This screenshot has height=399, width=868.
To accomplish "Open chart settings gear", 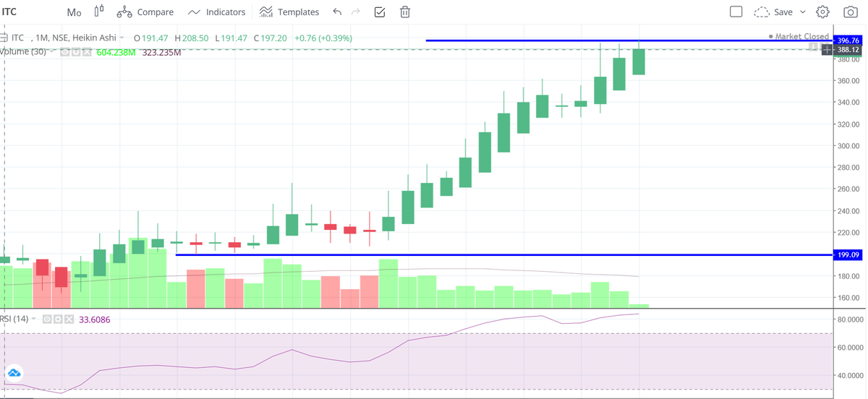I will click(x=822, y=12).
